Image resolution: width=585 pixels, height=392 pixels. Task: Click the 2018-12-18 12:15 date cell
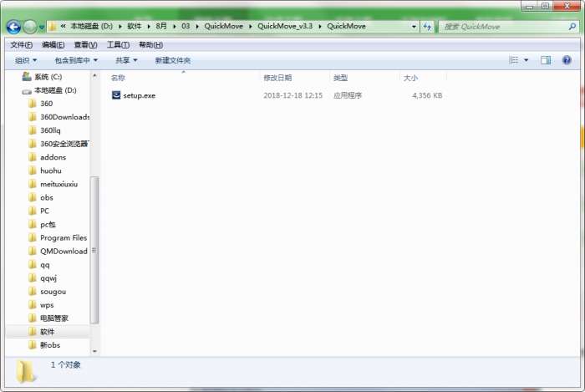(x=292, y=95)
